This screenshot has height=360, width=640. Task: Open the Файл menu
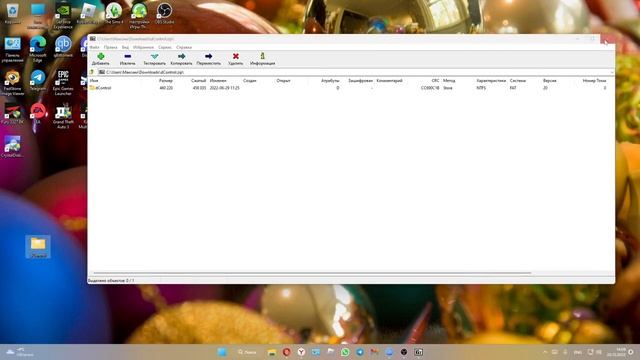tap(94, 47)
